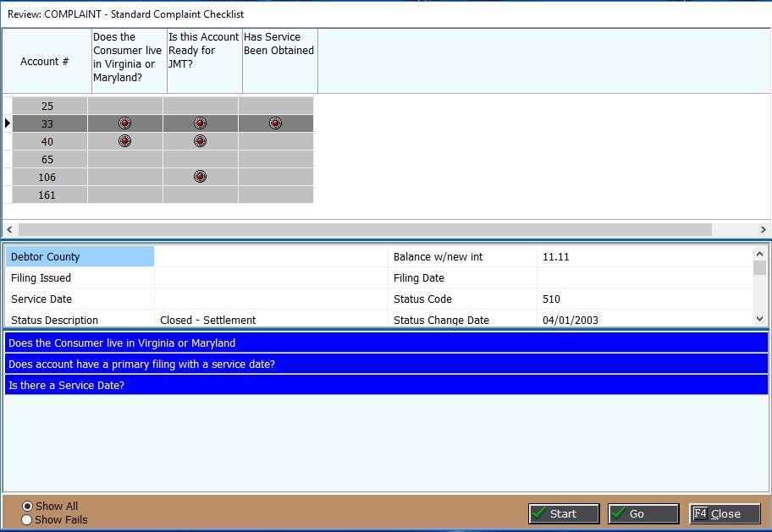Click account 33 Ready for JMT fail icon
This screenshot has width=772, height=532.
pyautogui.click(x=200, y=123)
